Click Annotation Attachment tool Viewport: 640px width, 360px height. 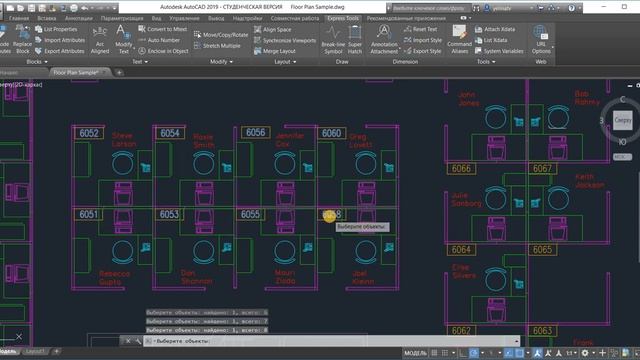pyautogui.click(x=384, y=40)
